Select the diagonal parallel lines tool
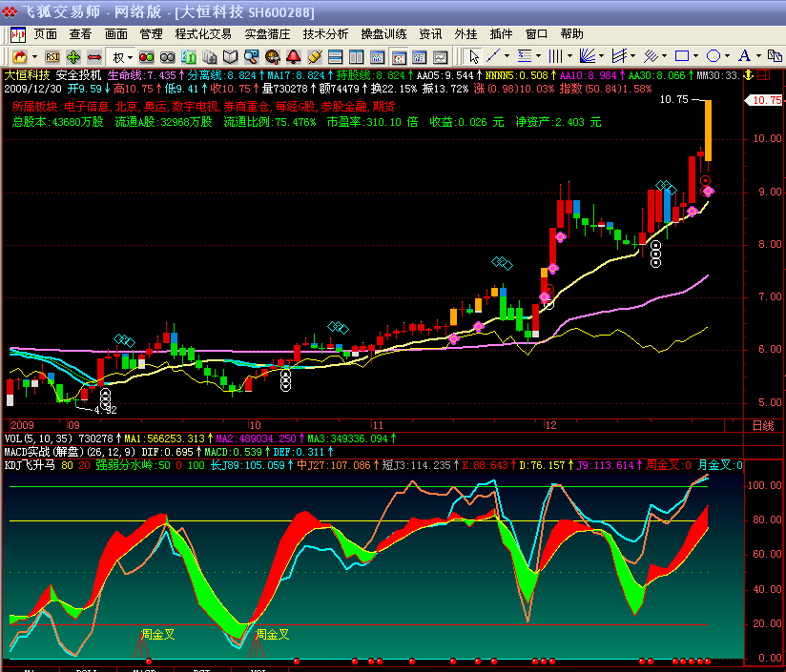The image size is (786, 672). tap(651, 56)
